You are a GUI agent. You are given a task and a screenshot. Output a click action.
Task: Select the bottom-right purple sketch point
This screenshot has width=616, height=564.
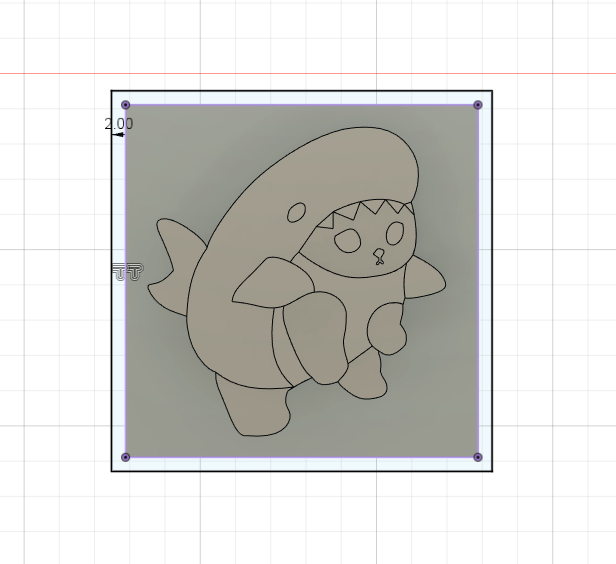pos(478,457)
